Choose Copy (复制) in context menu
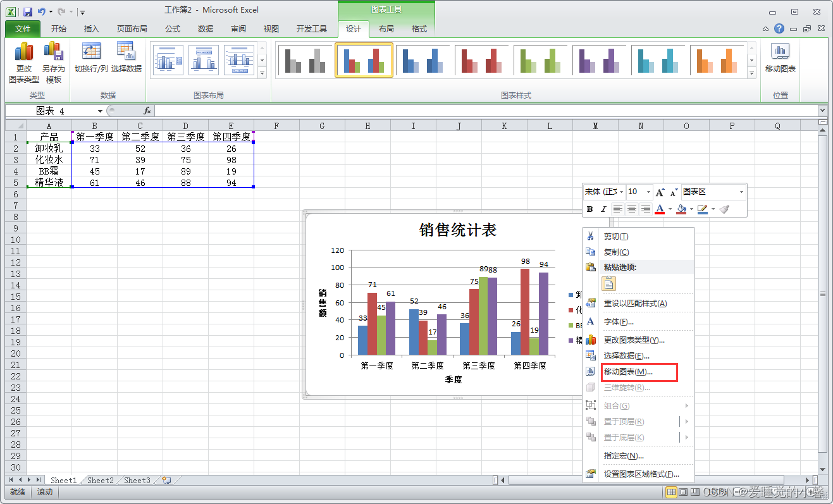This screenshot has width=833, height=504. click(638, 252)
